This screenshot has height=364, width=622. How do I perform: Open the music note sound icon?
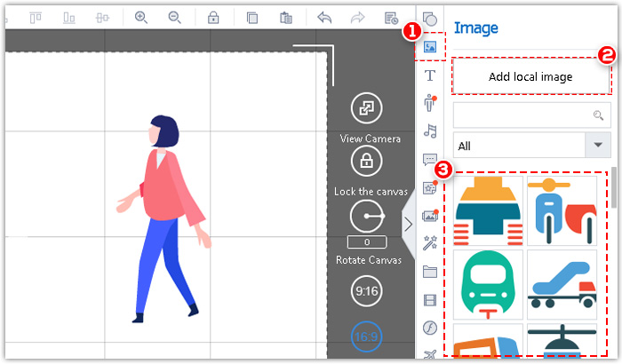430,131
